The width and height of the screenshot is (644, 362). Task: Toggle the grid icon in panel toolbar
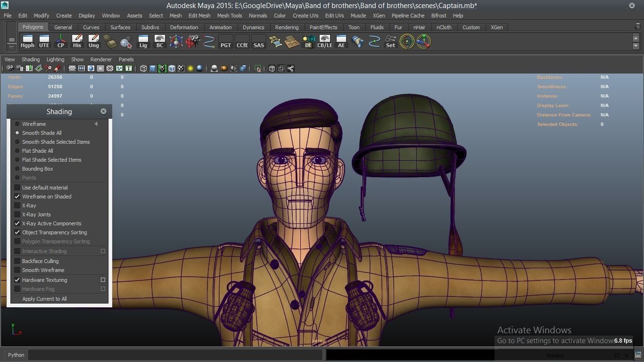pos(72,68)
